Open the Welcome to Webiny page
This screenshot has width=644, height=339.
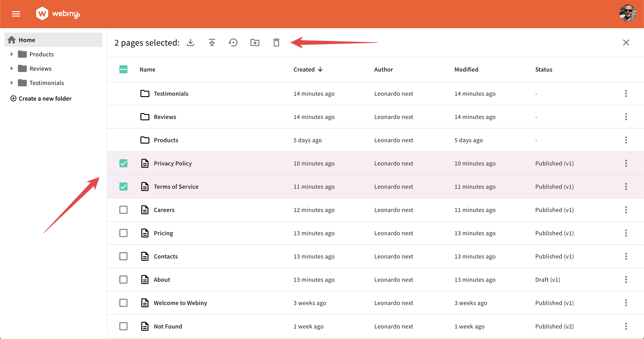tap(180, 303)
